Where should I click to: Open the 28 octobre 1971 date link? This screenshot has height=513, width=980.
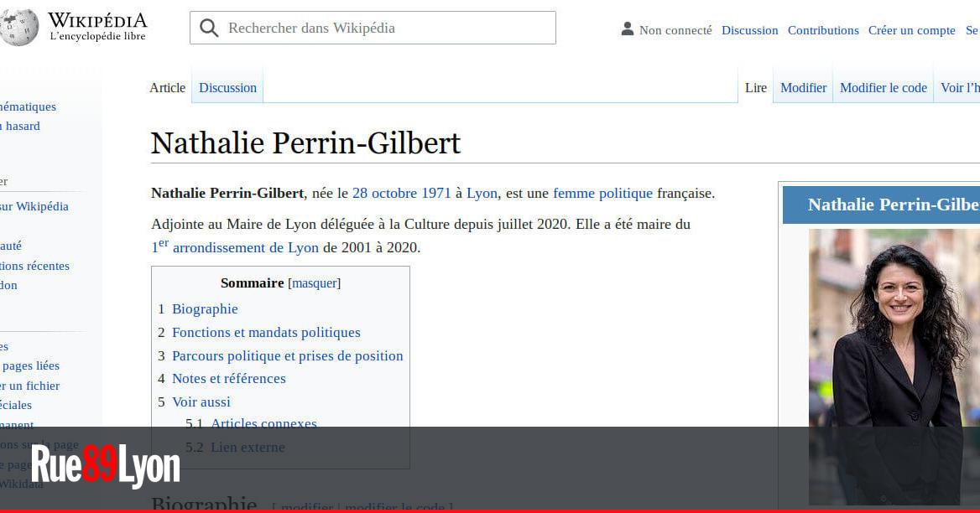401,193
